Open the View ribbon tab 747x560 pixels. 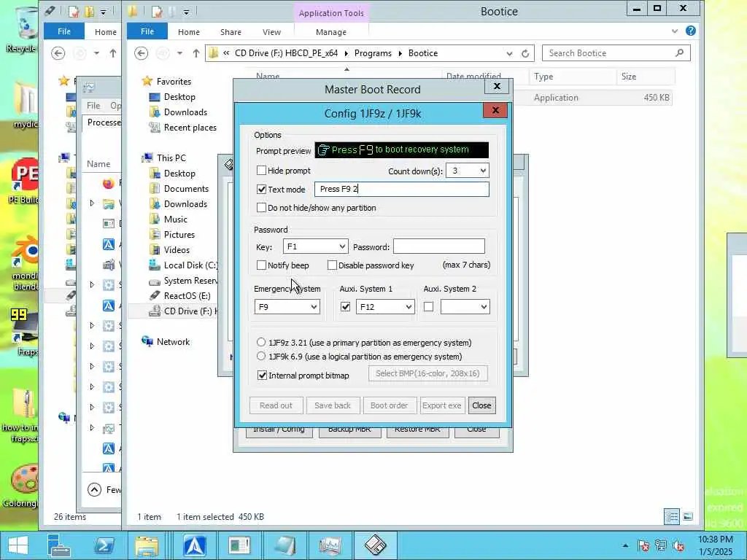pos(271,32)
